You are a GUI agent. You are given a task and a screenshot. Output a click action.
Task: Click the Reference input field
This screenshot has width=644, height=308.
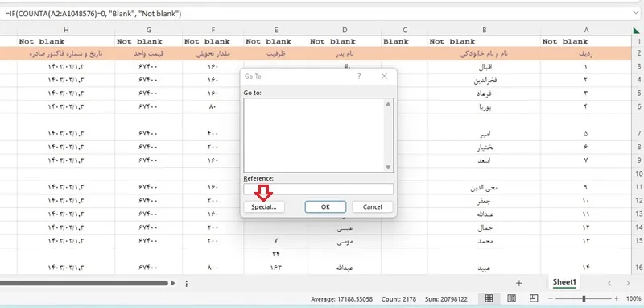[x=318, y=189]
